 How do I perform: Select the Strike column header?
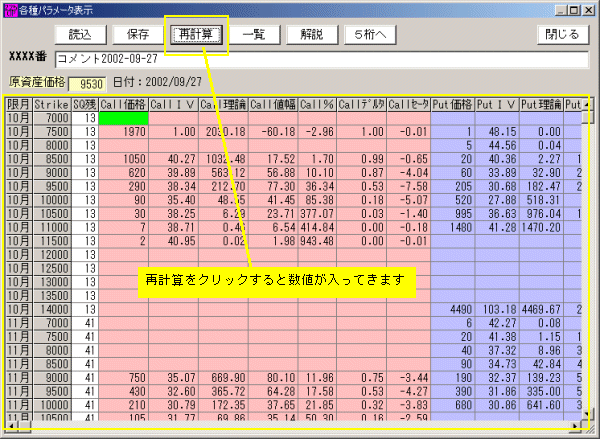pyautogui.click(x=52, y=104)
